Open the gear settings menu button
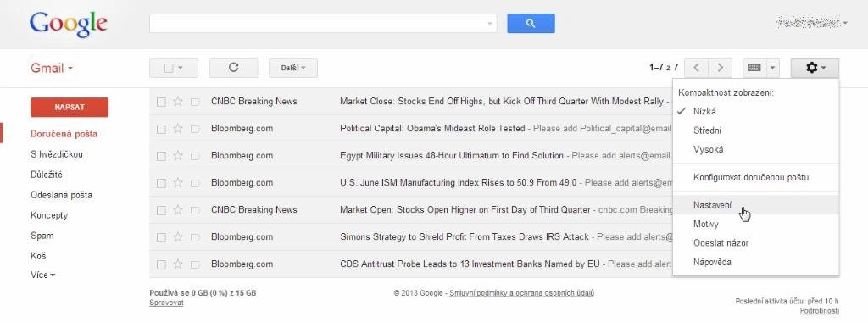868x322 pixels. tap(815, 68)
